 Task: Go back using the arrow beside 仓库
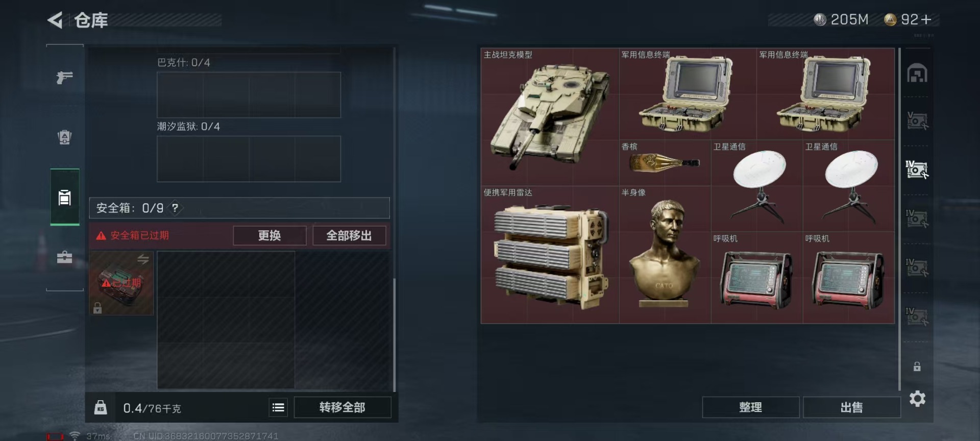(x=55, y=20)
